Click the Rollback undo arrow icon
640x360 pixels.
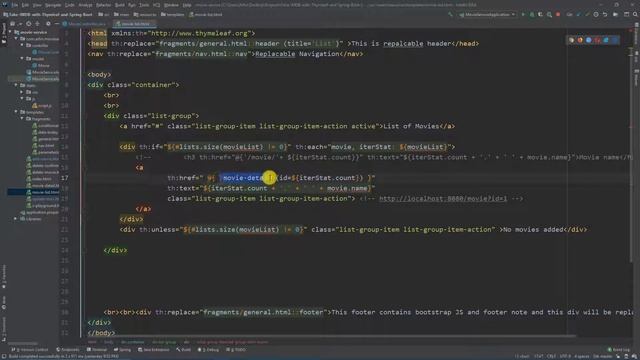(x=605, y=15)
